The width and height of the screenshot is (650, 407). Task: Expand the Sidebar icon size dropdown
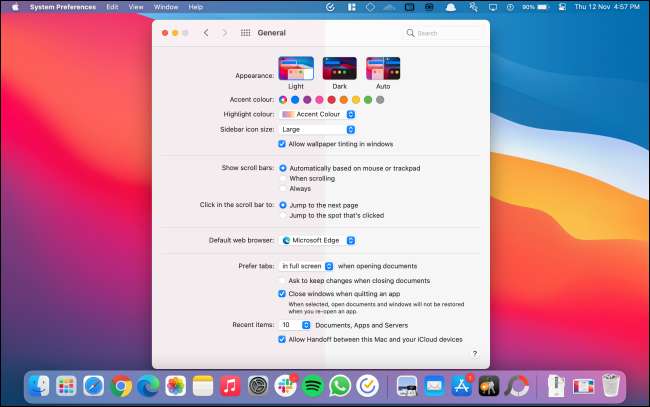pyautogui.click(x=318, y=129)
